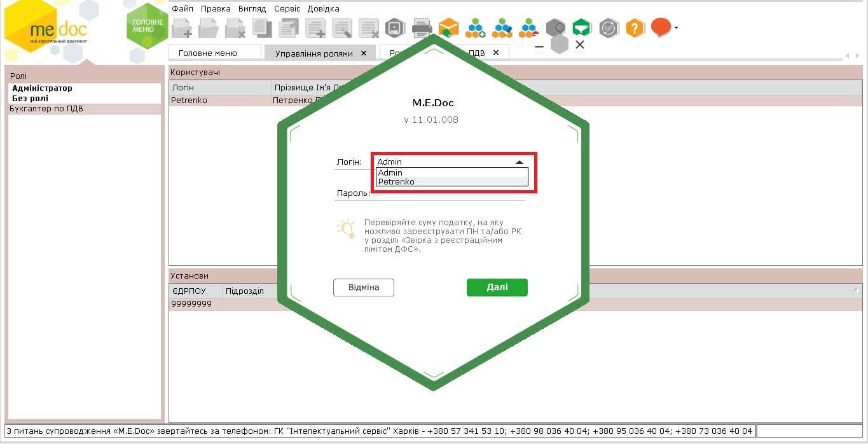Viewport: 868px width, 444px height.
Task: Click the support phone status bar text
Action: coord(380,431)
